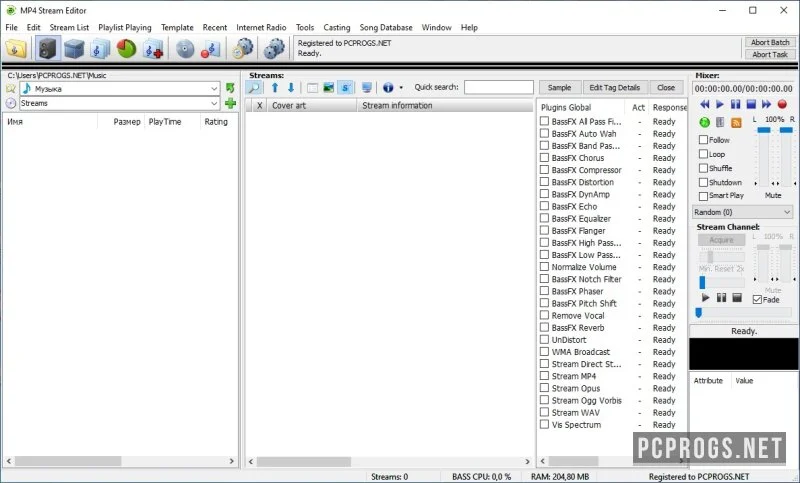Adjust the mixer left channel volume slider
Viewport: 800px width, 483px height.
[764, 131]
